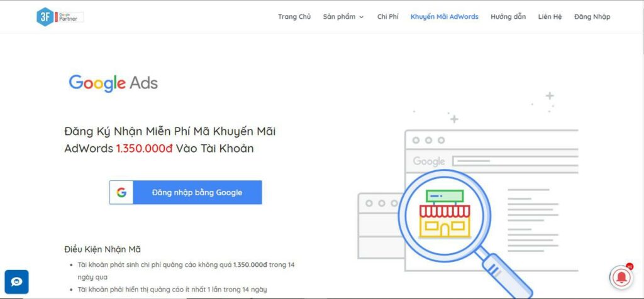Click the Google Ads logo

point(113,84)
